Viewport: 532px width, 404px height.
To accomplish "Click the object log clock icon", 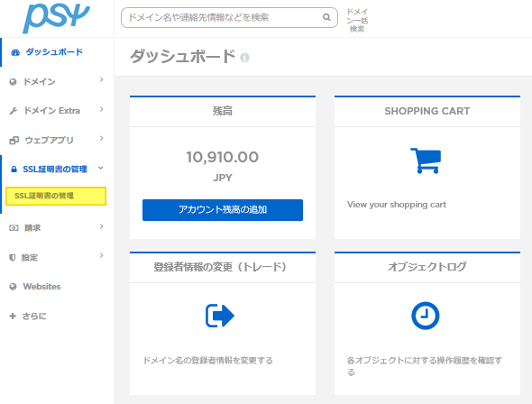I will tap(426, 316).
